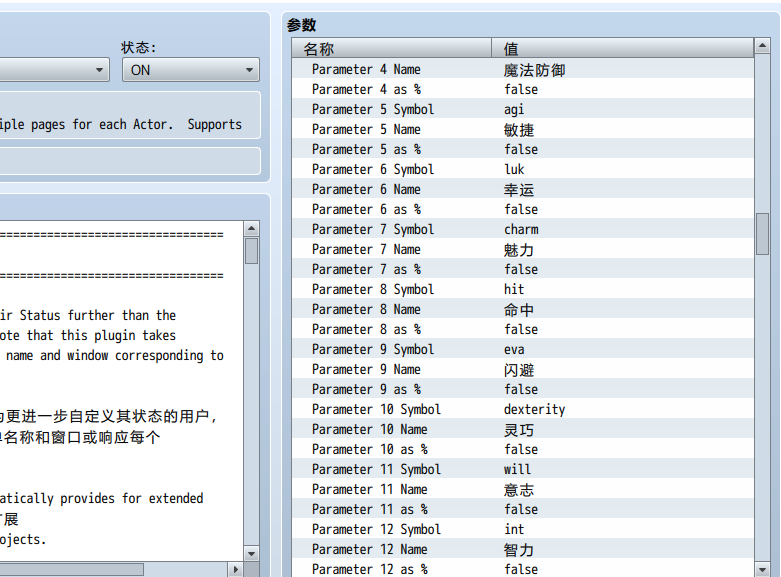Open the 状态 ON dropdown
Screen dimensions: 781x577
pyautogui.click(x=191, y=70)
